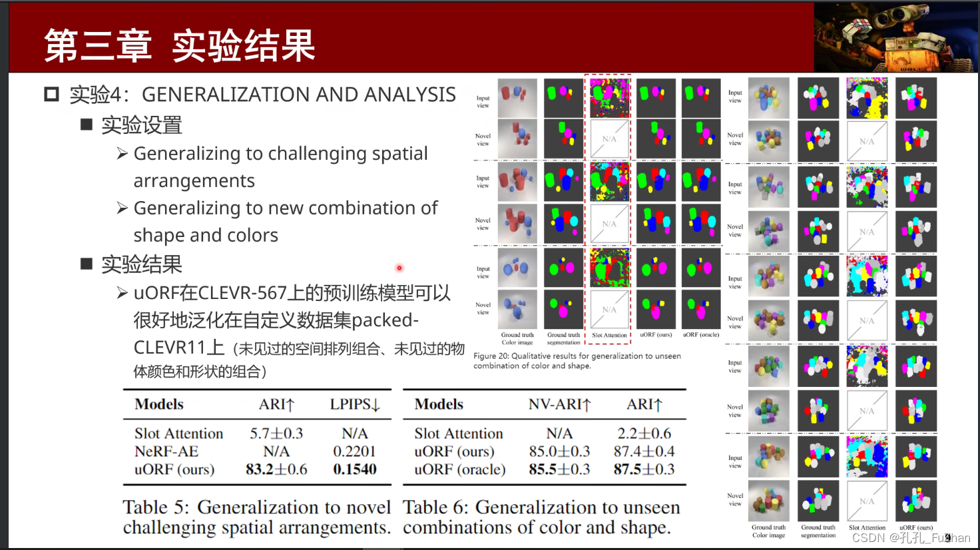Viewport: 980px width, 550px height.
Task: Click the "Models" header in Table 6
Action: click(x=439, y=404)
